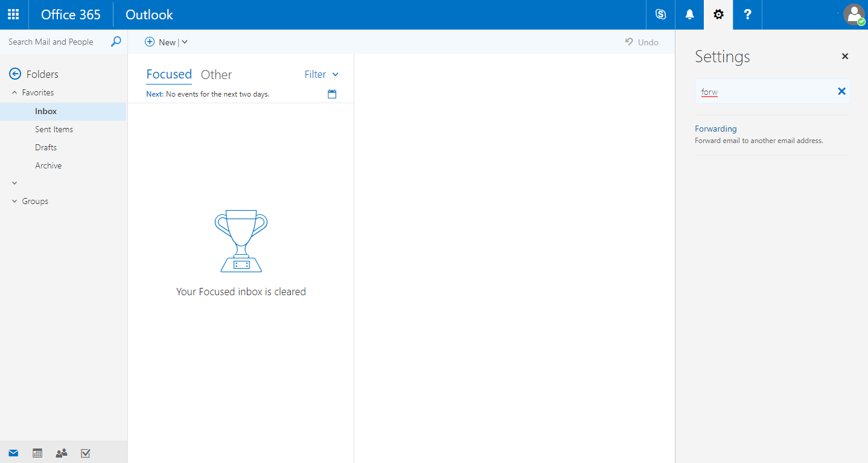Switch to the Tasks module icon
868x463 pixels.
click(x=85, y=453)
